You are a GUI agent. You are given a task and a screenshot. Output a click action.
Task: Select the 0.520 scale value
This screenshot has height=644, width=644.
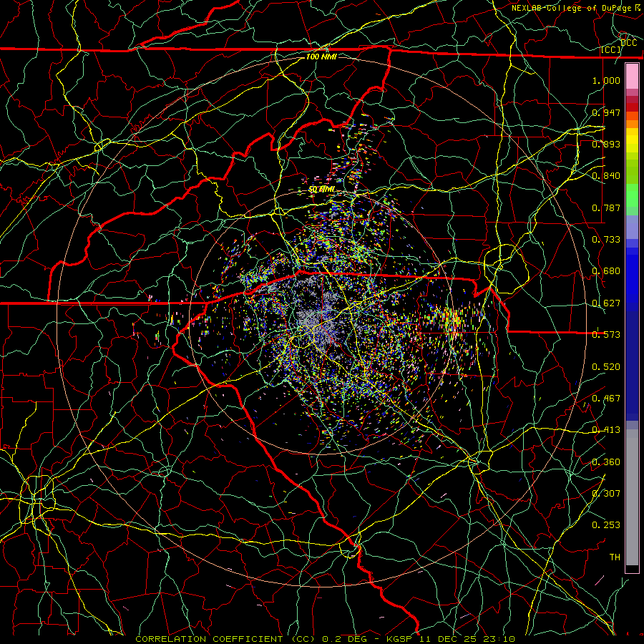tap(606, 366)
